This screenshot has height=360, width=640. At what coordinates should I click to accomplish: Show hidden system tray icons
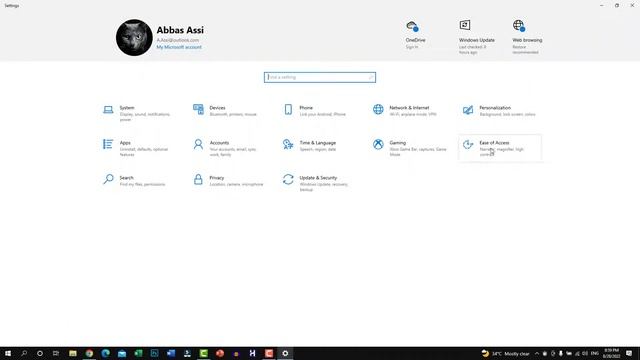pos(537,353)
